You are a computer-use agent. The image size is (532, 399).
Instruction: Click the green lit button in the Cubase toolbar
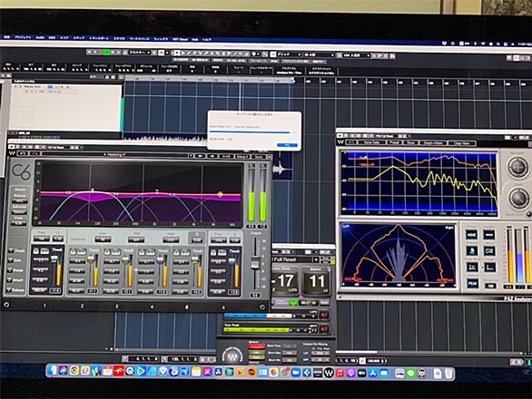[107, 53]
